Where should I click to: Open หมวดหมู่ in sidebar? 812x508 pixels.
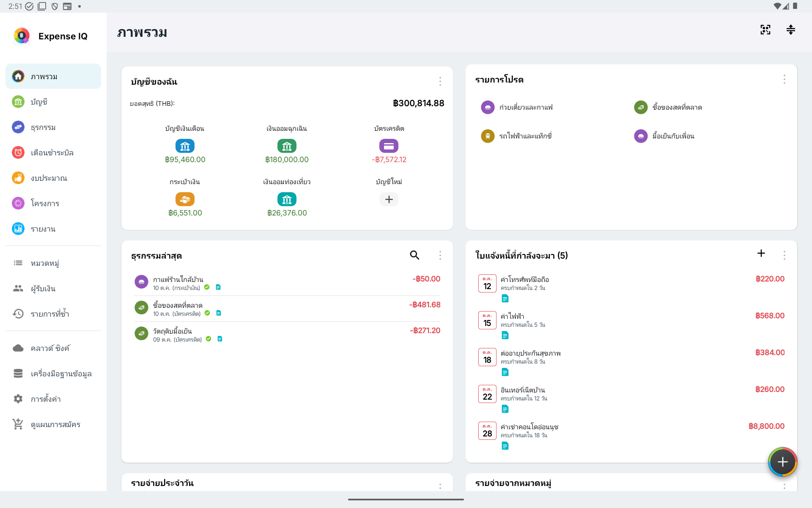(x=53, y=263)
